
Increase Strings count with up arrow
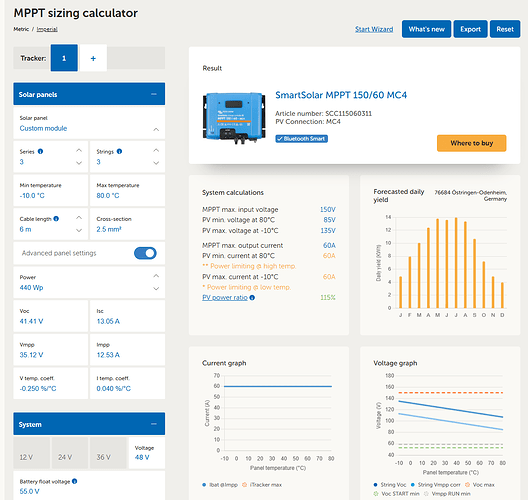pos(156,151)
